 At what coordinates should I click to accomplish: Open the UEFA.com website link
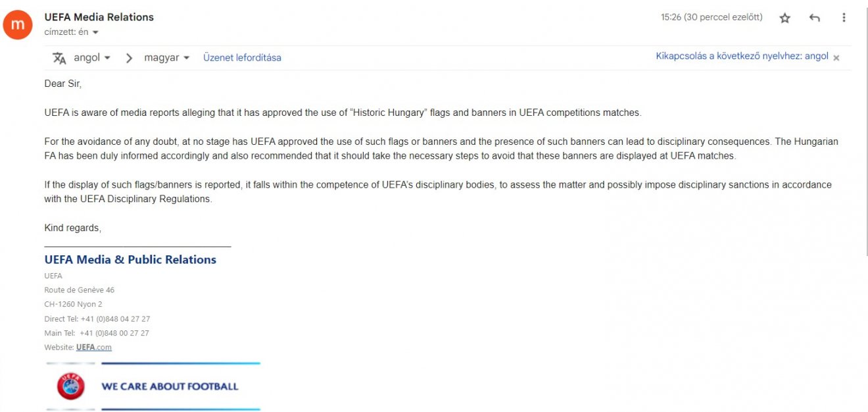coord(94,348)
